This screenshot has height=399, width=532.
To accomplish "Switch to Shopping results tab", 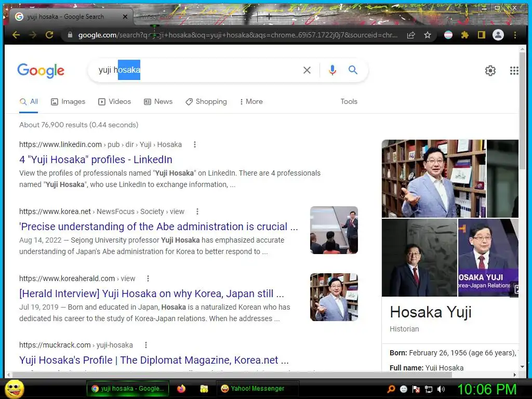I will [x=206, y=101].
